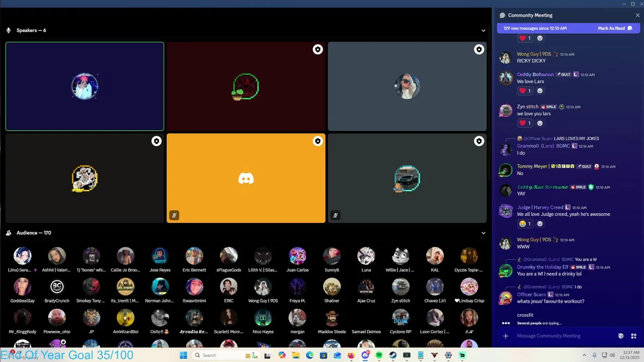Show hidden system tray icons
The width and height of the screenshot is (644, 362).
584,355
